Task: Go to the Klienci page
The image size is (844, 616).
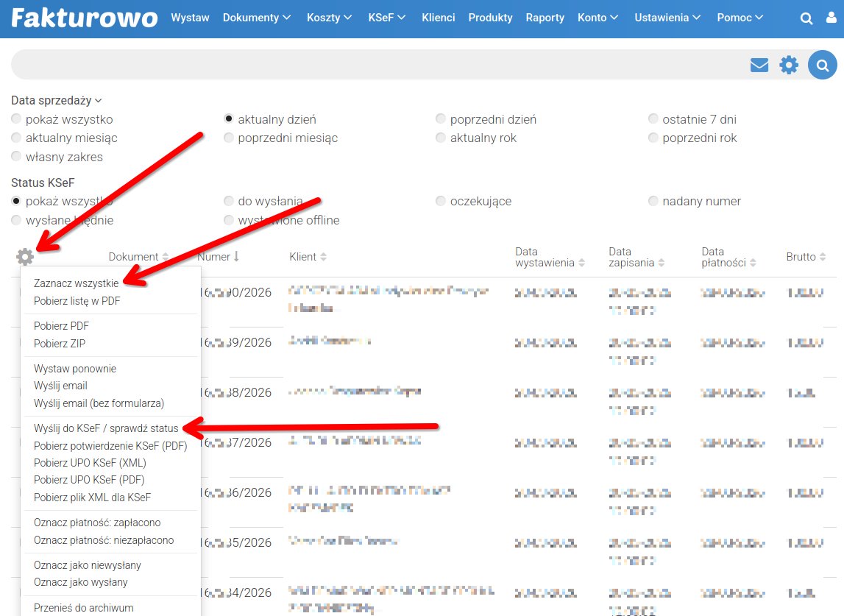Action: pos(438,18)
